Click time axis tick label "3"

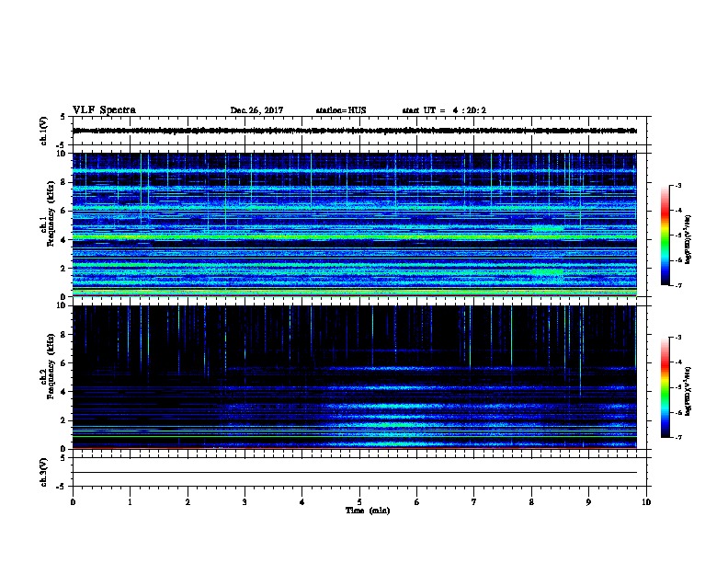coord(245,502)
